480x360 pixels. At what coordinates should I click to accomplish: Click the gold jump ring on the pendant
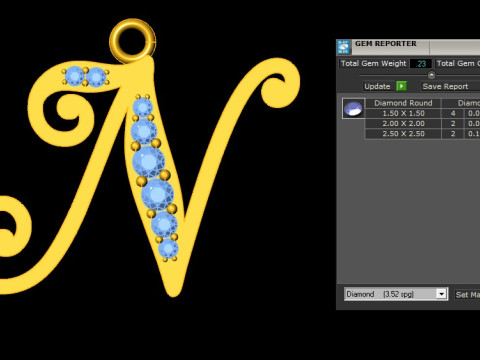point(133,41)
